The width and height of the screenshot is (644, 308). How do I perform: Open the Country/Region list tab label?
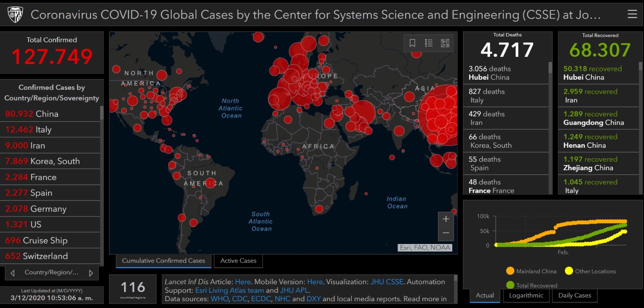52,273
